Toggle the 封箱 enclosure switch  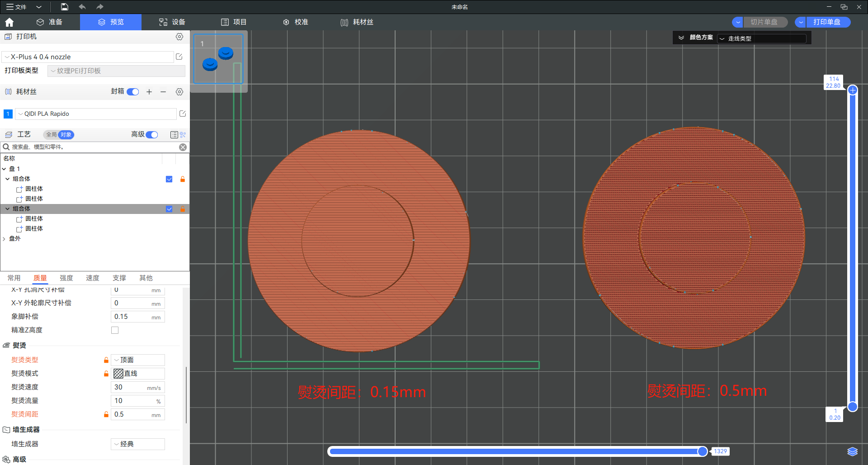133,92
